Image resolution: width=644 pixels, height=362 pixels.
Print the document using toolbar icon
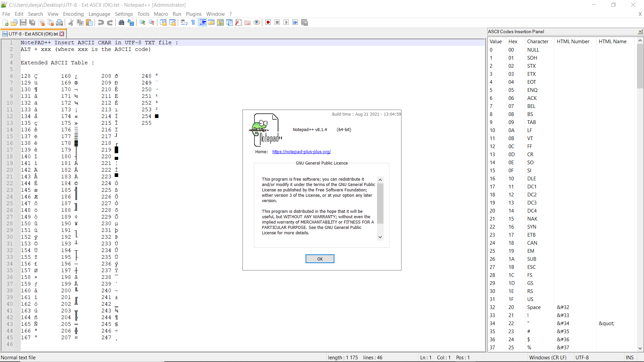(60, 22)
